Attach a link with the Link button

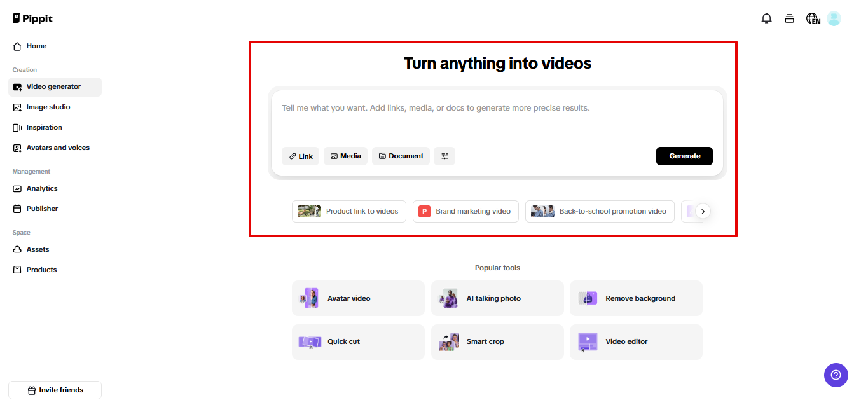[300, 156]
